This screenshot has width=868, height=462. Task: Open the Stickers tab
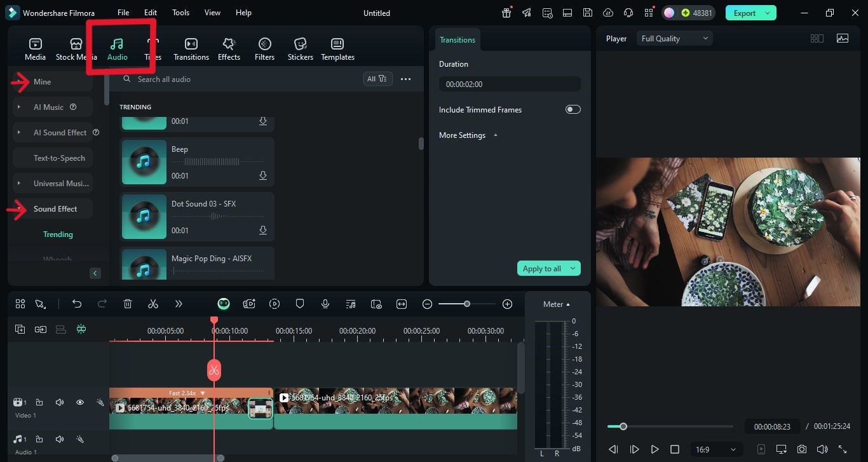click(300, 49)
